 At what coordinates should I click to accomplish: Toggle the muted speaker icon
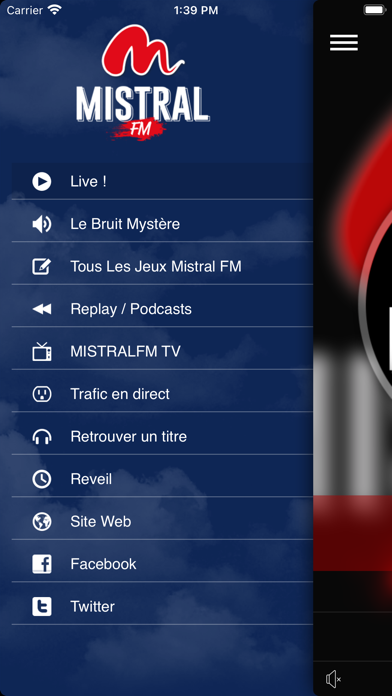pos(333,679)
